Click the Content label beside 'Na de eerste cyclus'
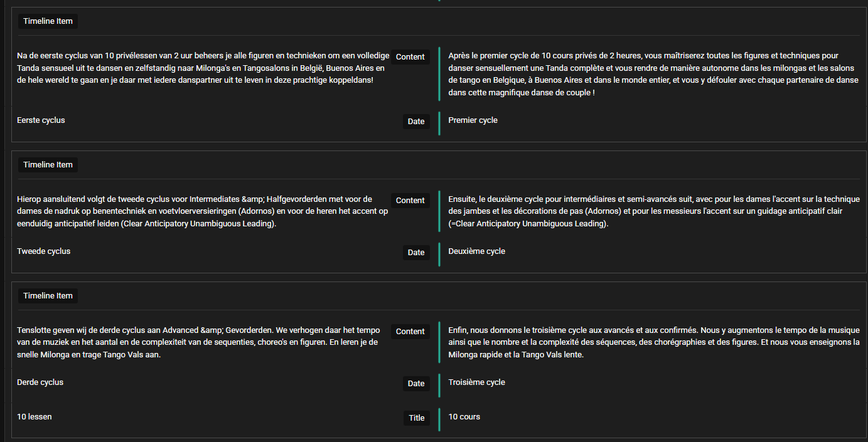The height and width of the screenshot is (442, 868). 410,57
